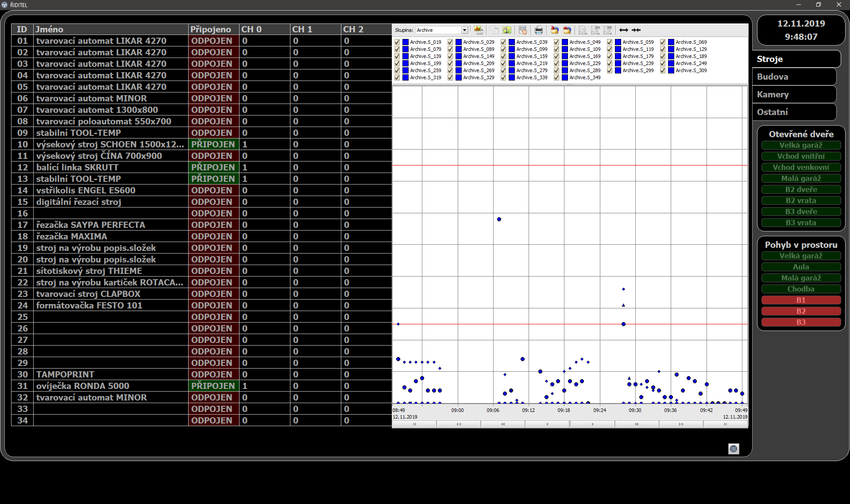The height and width of the screenshot is (504, 850).
Task: Switch to the Budova tab
Action: (x=794, y=77)
